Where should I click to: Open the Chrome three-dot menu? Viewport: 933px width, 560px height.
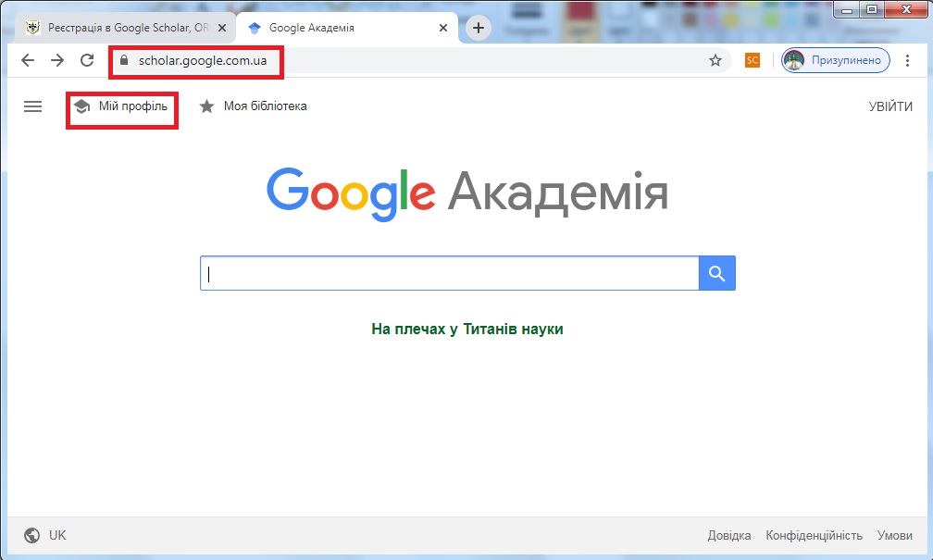(907, 60)
